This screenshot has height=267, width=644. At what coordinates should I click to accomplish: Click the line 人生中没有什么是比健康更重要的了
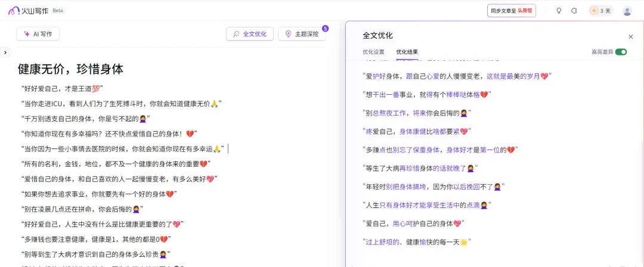tap(102, 224)
